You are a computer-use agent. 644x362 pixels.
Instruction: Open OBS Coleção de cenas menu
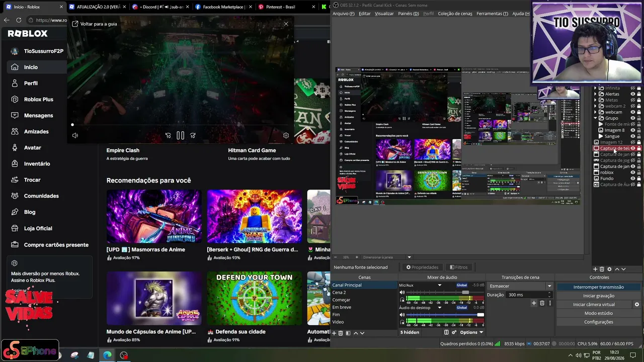click(455, 14)
